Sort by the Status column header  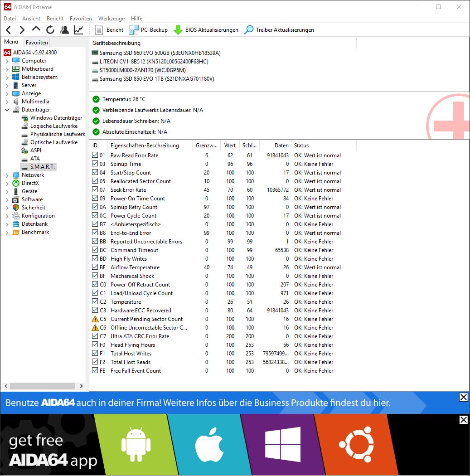324,146
